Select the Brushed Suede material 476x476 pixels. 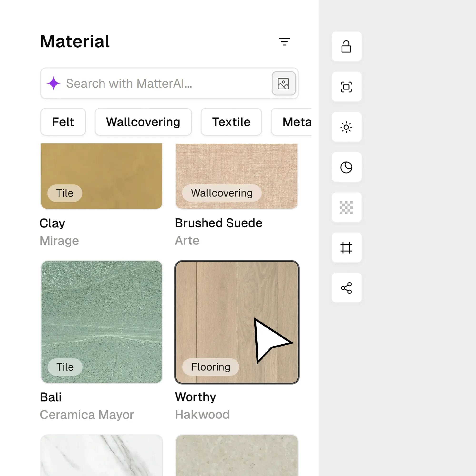pos(236,175)
